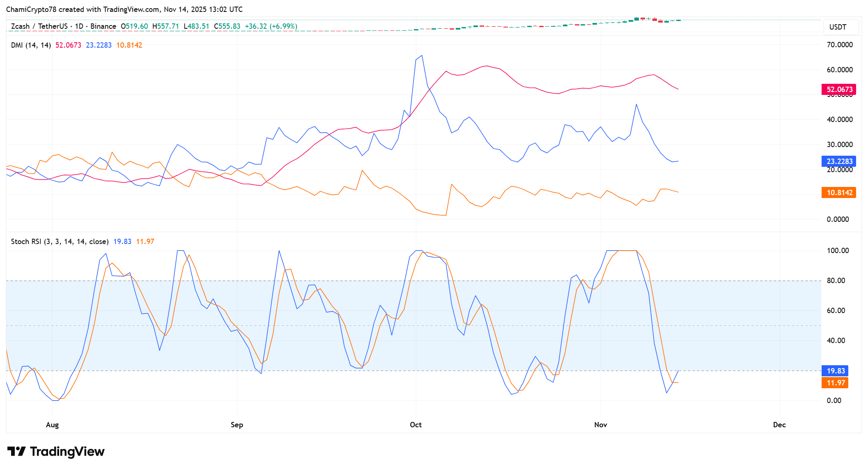868x470 pixels.
Task: Select the Nov label on the time axis
Action: [601, 425]
